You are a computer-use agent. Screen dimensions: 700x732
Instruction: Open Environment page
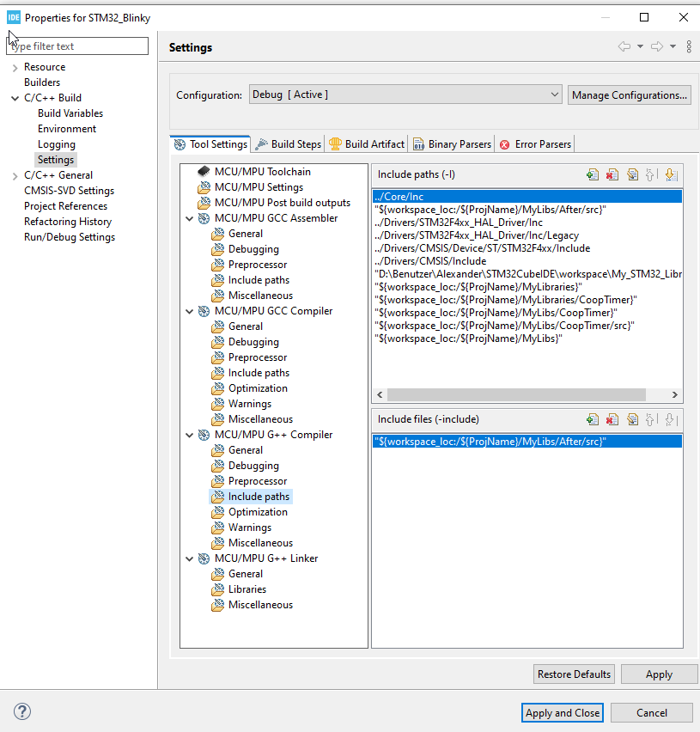tap(67, 129)
